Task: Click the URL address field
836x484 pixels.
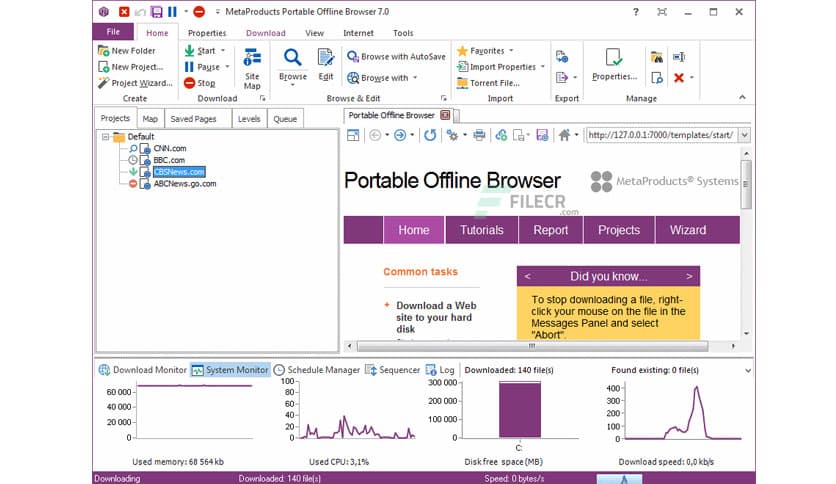Action: [661, 135]
